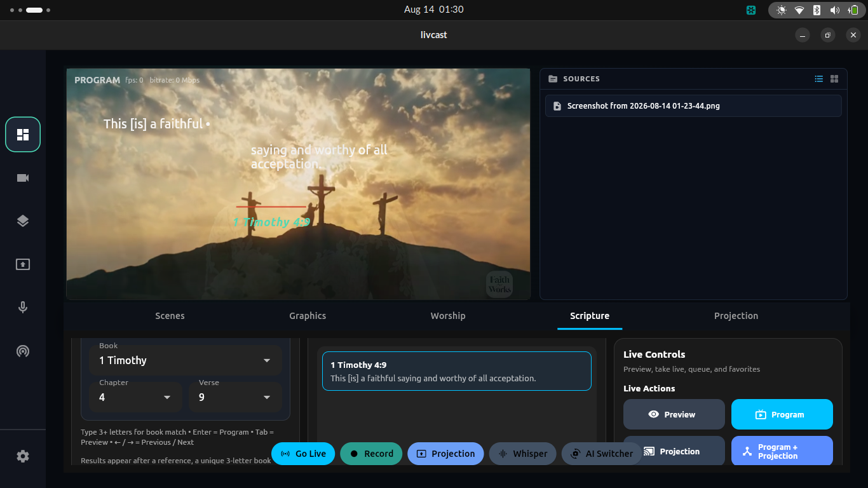The image size is (868, 488).
Task: Select the 1 Timothy 4:9 verse result
Action: coord(457,371)
